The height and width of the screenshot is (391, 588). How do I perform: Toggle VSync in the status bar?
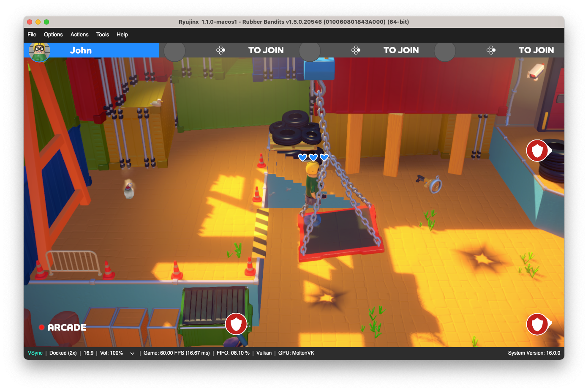[35, 353]
